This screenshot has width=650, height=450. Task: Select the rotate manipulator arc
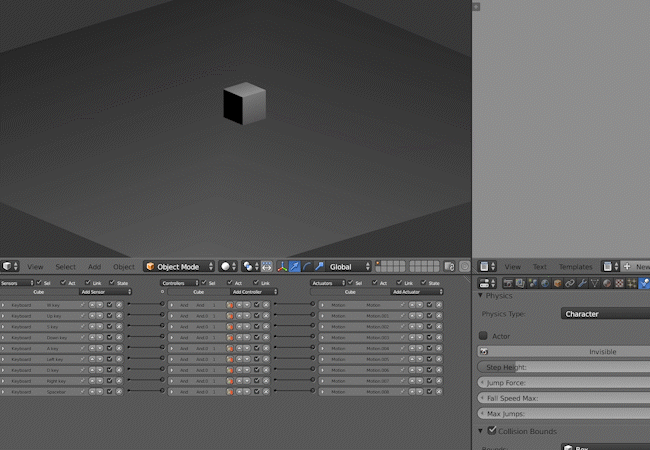[307, 266]
